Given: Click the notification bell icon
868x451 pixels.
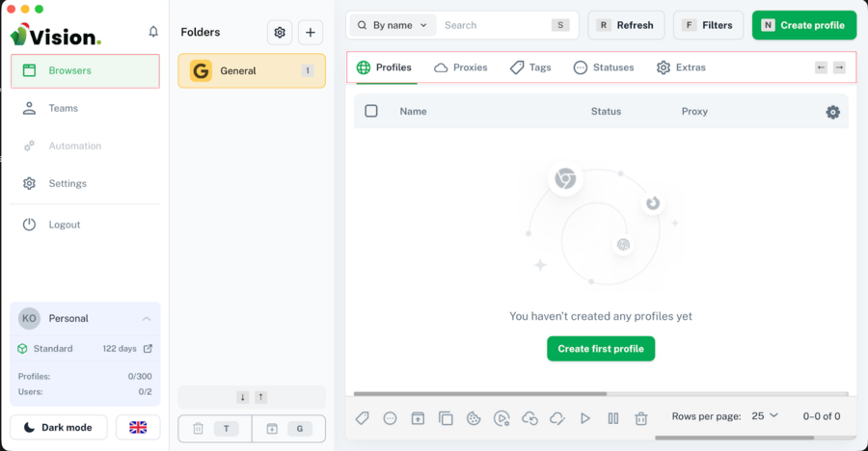Looking at the screenshot, I should pyautogui.click(x=153, y=32).
